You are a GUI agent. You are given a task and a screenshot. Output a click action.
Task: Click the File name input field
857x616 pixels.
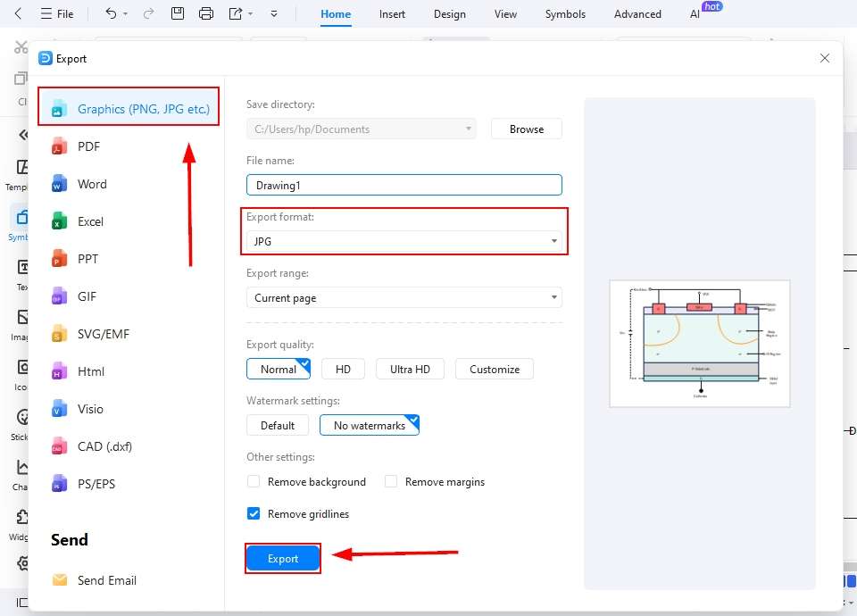coord(404,185)
